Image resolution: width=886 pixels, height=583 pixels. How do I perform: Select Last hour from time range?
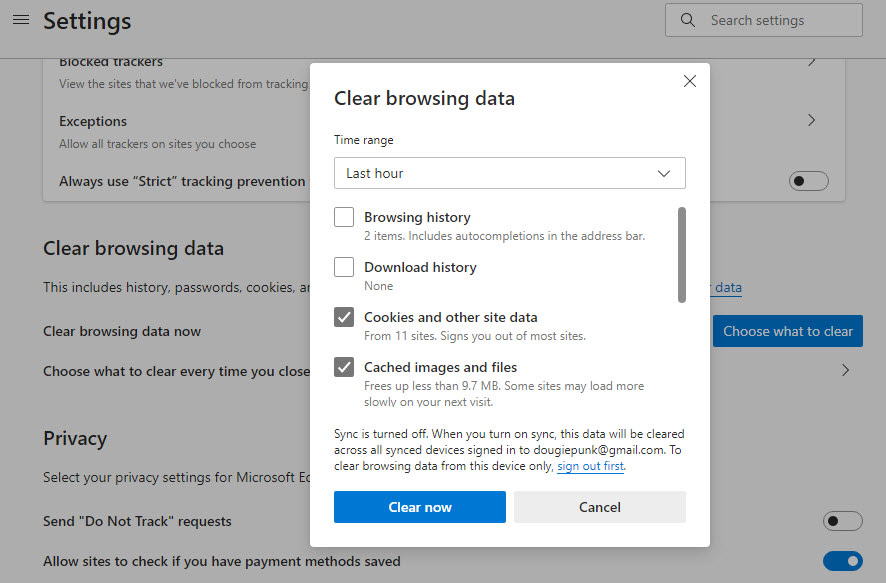510,173
